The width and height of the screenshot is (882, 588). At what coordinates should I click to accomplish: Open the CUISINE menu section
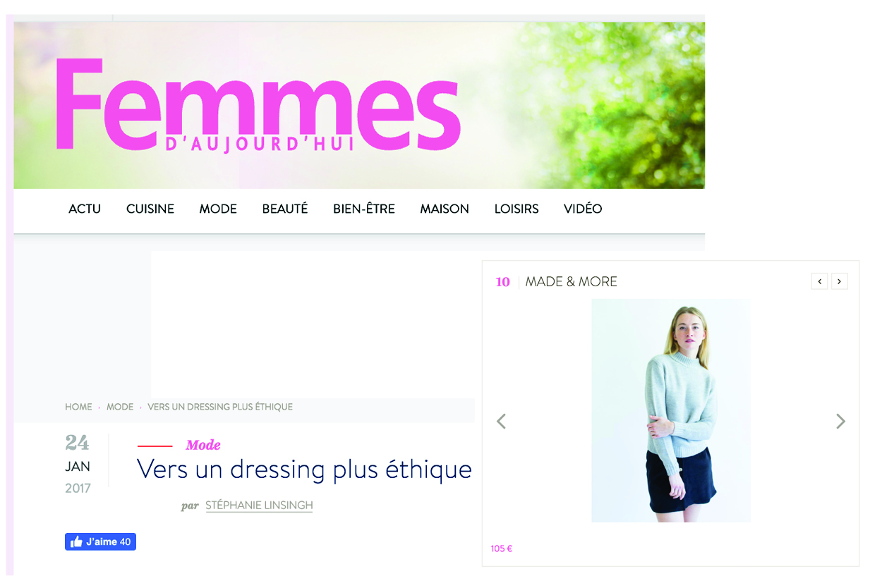150,209
